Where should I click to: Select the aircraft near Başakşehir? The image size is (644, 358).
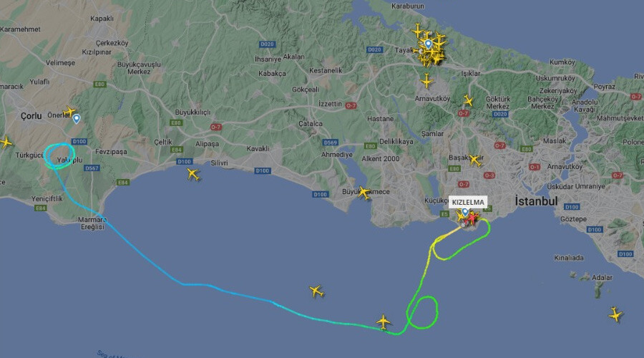pyautogui.click(x=475, y=160)
